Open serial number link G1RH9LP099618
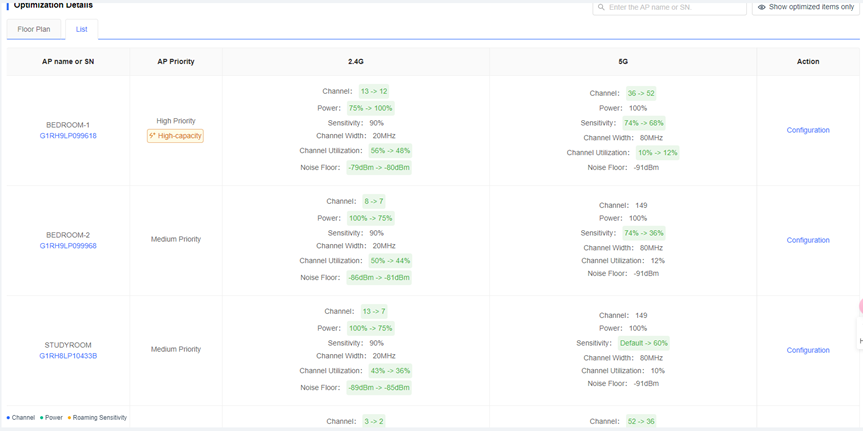Screen dimensions: 863x431 [68, 136]
